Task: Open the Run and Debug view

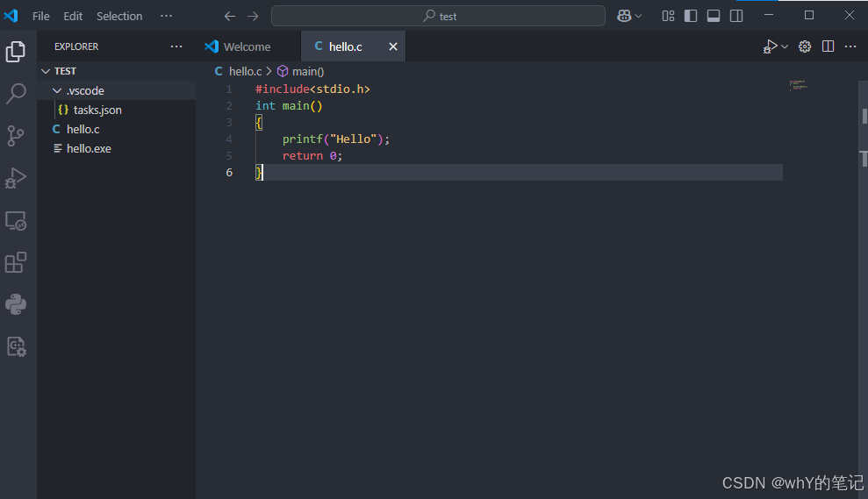Action: click(16, 178)
